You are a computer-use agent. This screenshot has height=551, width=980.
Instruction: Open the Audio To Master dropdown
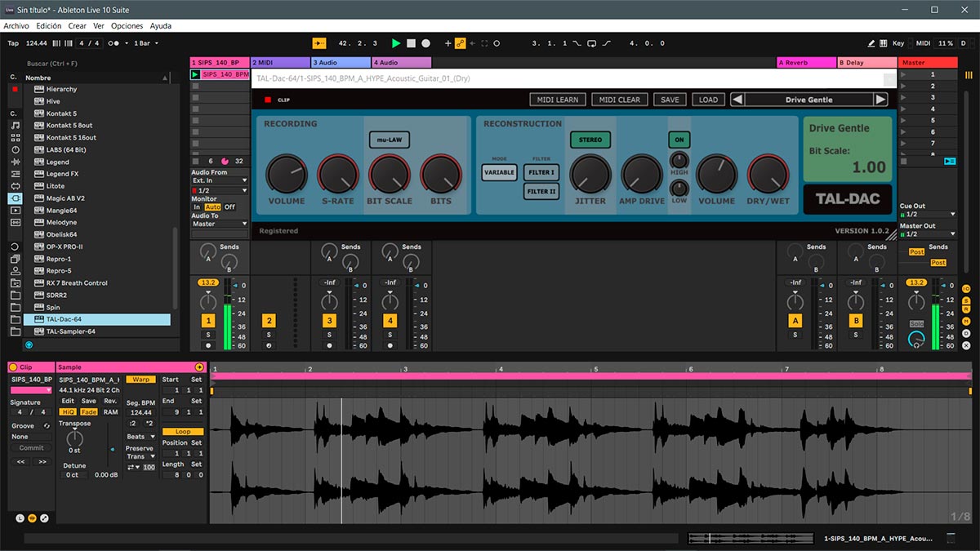[x=220, y=224]
